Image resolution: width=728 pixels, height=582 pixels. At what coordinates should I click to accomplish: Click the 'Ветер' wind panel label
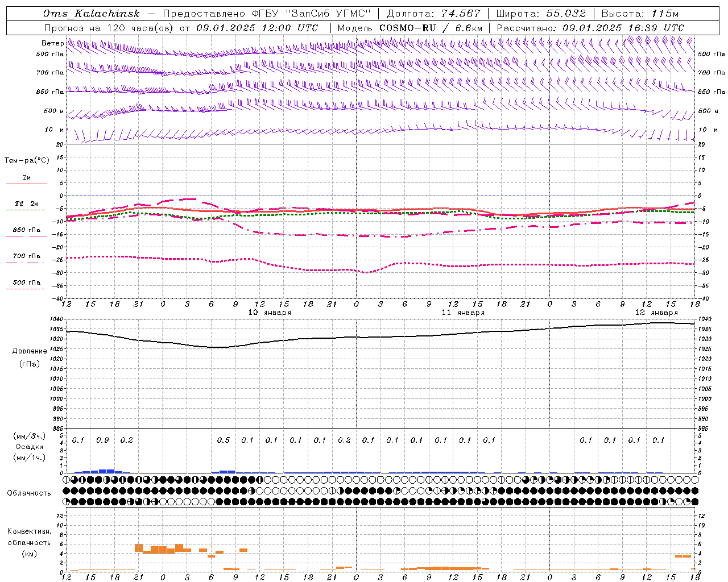coord(52,43)
